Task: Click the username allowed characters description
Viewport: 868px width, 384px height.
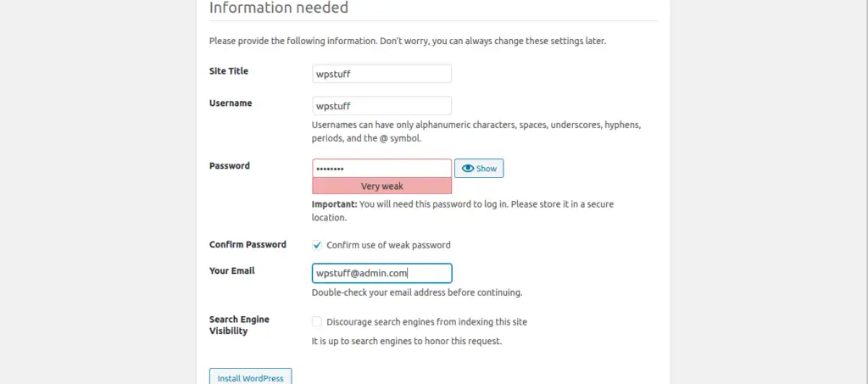Action: point(476,131)
